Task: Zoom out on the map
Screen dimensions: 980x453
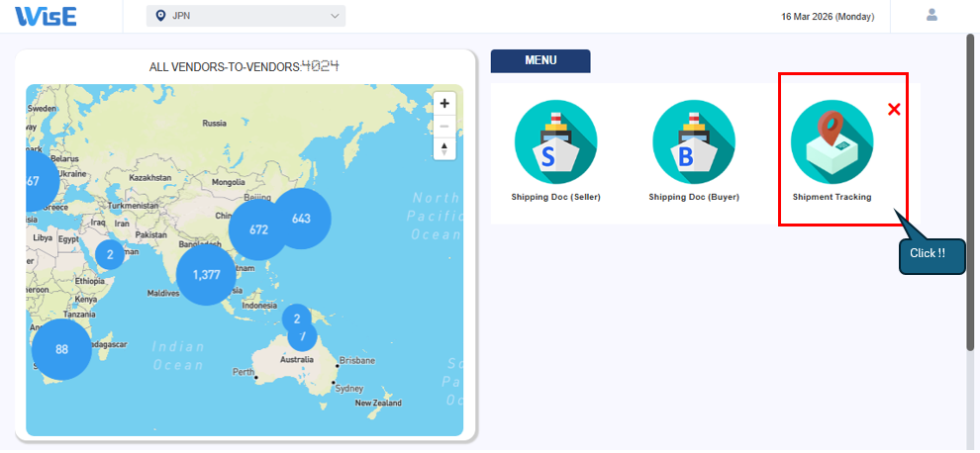Action: [444, 127]
